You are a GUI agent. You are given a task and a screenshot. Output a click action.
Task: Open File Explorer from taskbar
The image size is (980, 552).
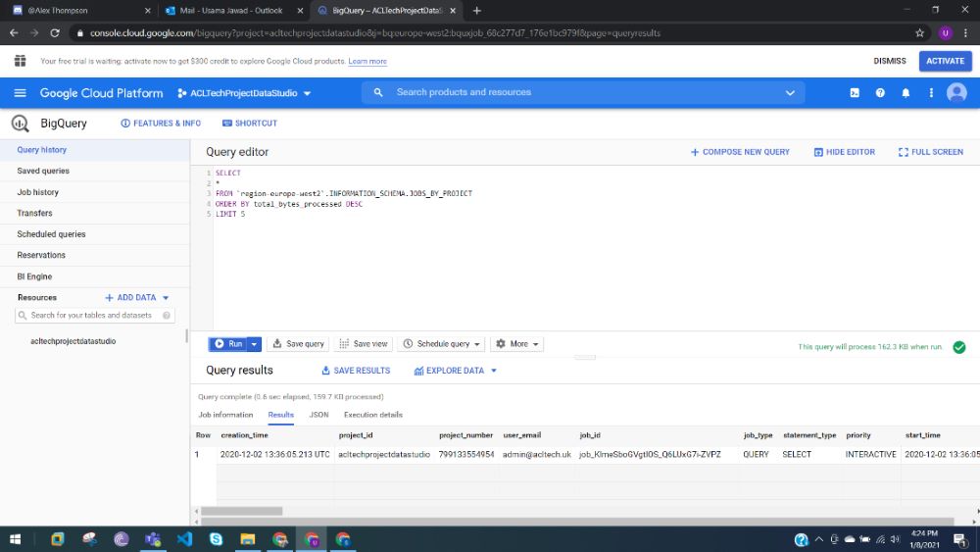248,539
